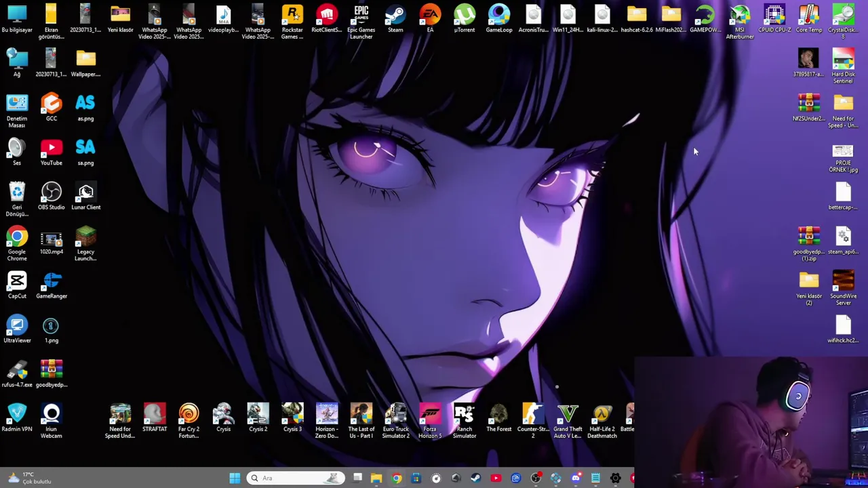868x488 pixels.
Task: Launch Grand Theft Auto V shortcut
Action: click(568, 422)
